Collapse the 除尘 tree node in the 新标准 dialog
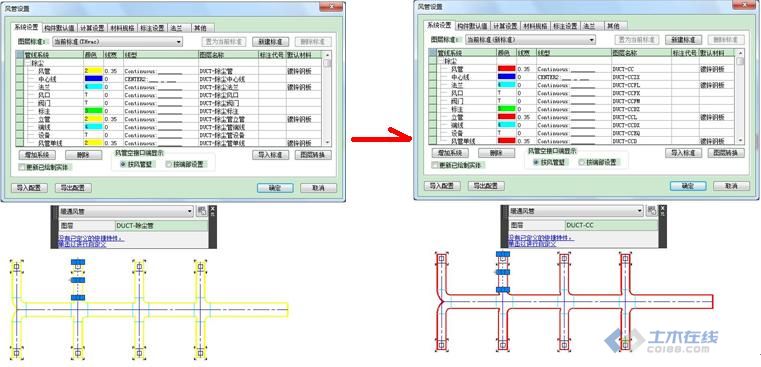Image resolution: width=761 pixels, height=367 pixels. click(440, 61)
